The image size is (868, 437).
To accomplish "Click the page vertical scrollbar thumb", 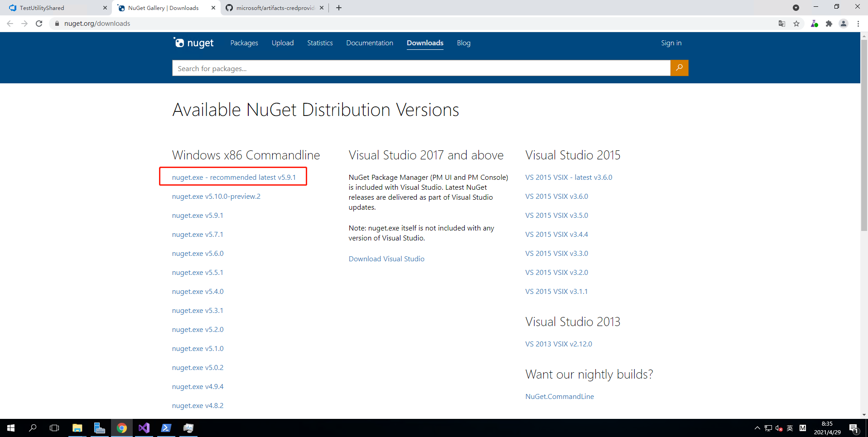I will click(x=864, y=136).
